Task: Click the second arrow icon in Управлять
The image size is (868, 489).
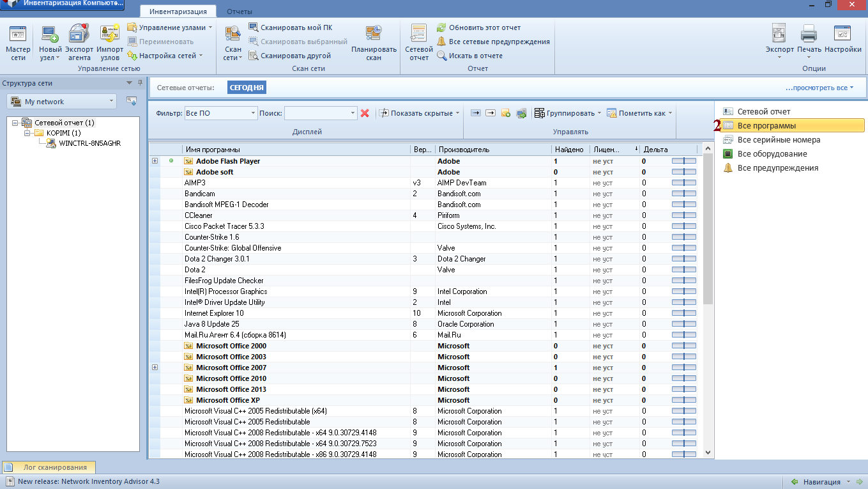Action: tap(491, 113)
